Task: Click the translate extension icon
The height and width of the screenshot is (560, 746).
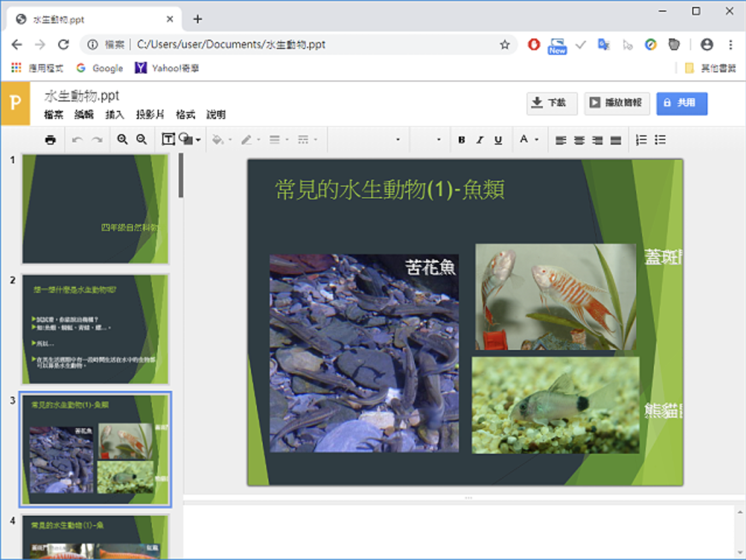Action: pos(604,44)
